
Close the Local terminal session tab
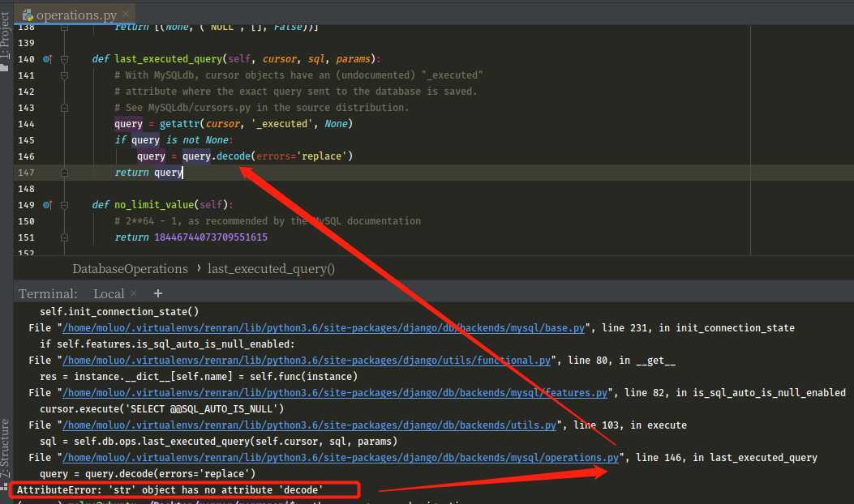(134, 293)
